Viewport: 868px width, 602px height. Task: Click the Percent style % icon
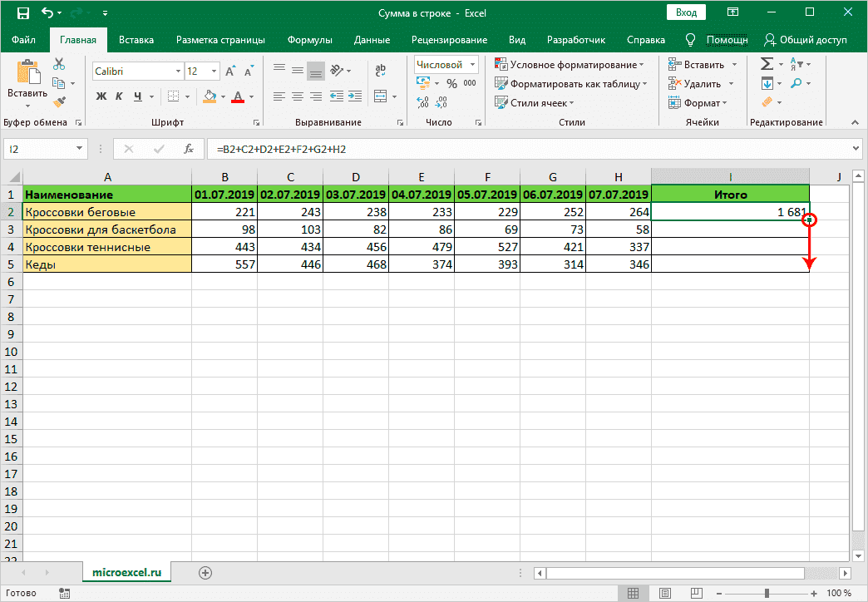click(451, 83)
